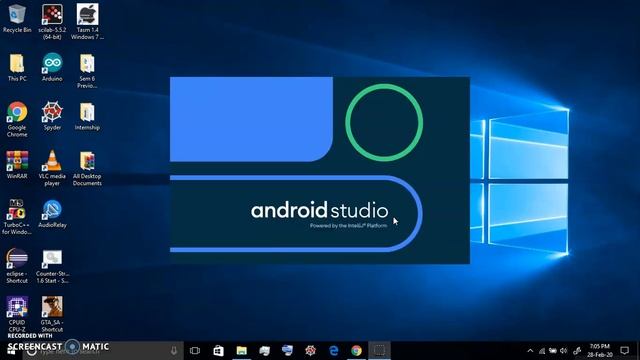Select the AudioRelay desktop shortcut
640x360 pixels.
coord(52,213)
